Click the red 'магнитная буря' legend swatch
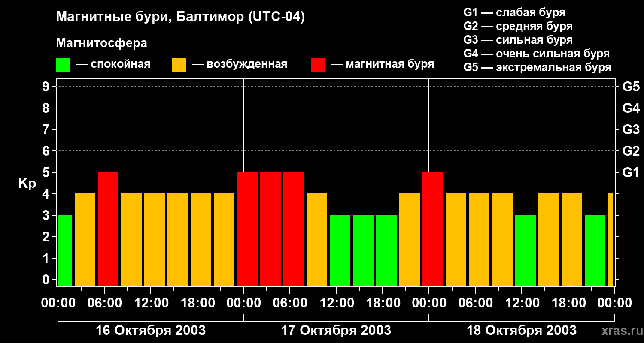Image resolution: width=644 pixels, height=343 pixels. 318,65
